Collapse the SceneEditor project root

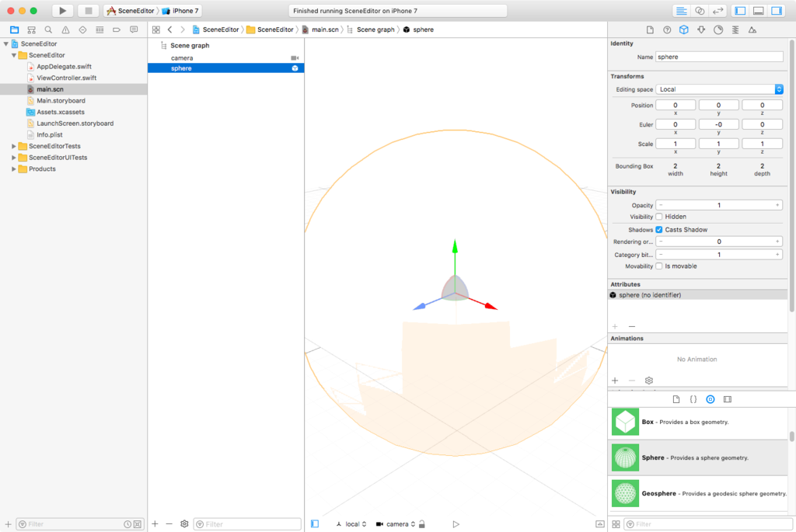6,44
